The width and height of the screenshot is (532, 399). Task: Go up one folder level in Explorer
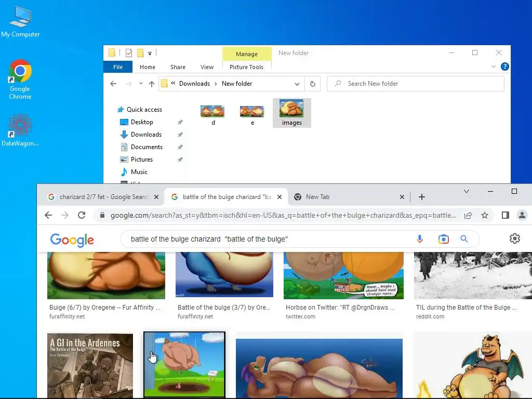pos(151,84)
